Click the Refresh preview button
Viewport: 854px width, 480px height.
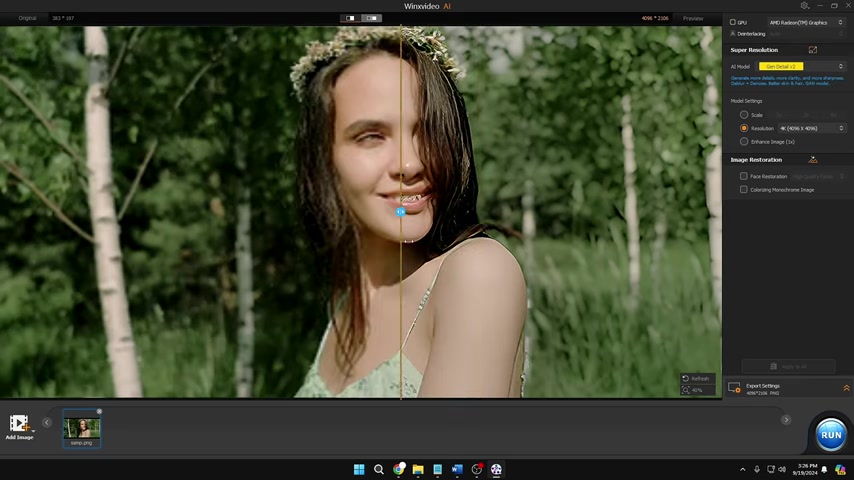point(696,378)
